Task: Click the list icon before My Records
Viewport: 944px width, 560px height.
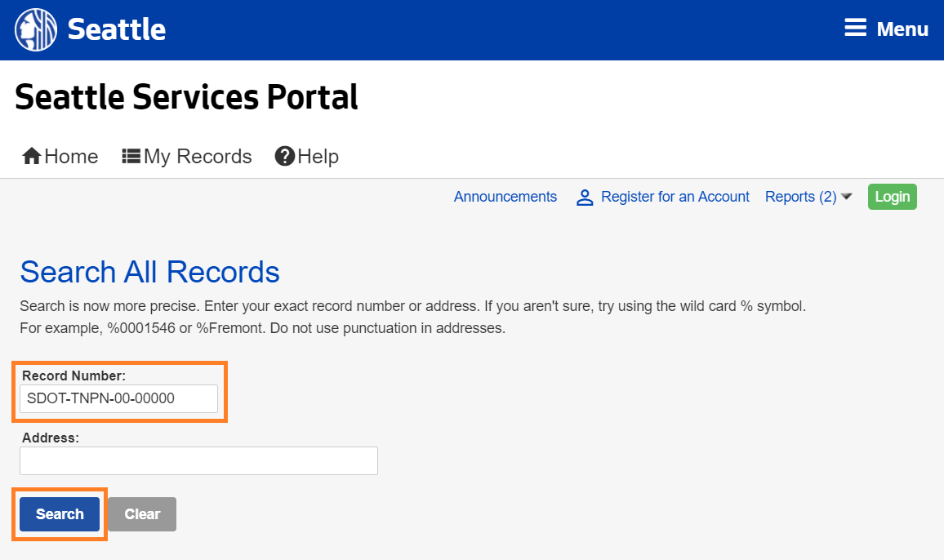Action: (131, 155)
